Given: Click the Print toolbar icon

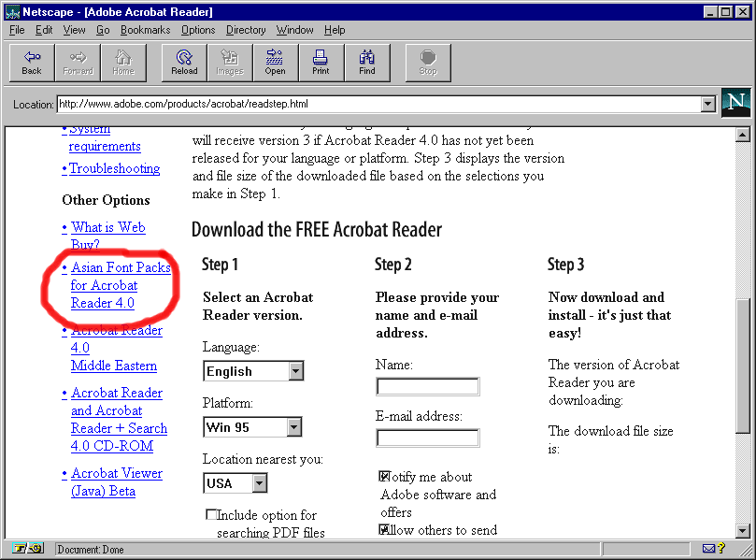Looking at the screenshot, I should coord(321,62).
